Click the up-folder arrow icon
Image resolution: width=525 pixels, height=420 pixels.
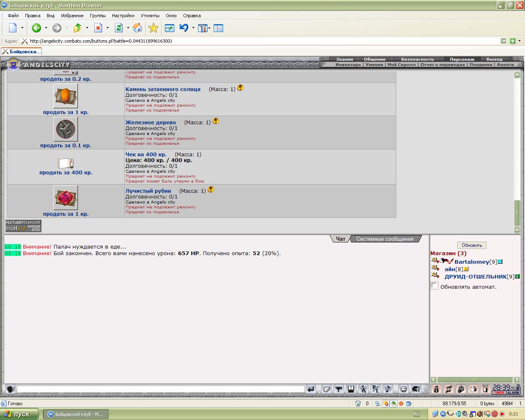click(x=78, y=28)
